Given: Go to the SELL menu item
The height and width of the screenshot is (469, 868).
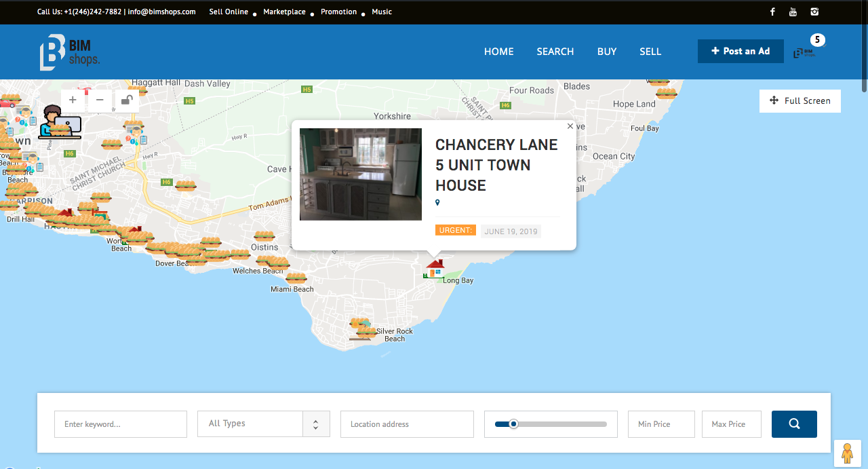Looking at the screenshot, I should pos(650,52).
